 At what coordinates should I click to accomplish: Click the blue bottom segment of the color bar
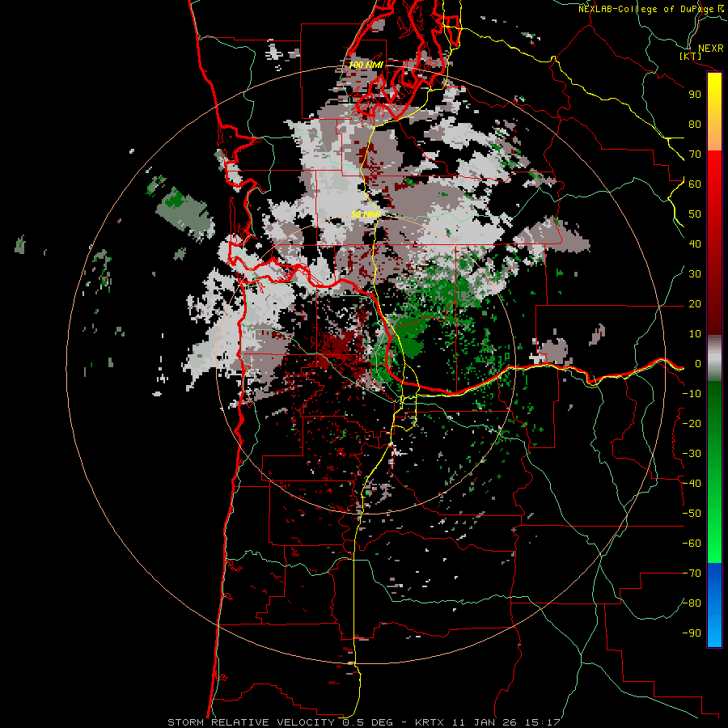click(x=714, y=605)
